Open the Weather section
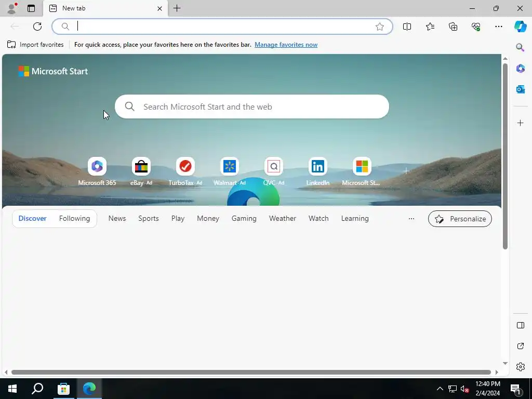 coord(282,218)
